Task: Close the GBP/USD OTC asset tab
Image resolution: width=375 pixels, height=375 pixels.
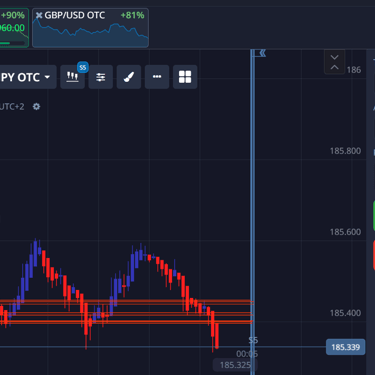Action: (39, 15)
